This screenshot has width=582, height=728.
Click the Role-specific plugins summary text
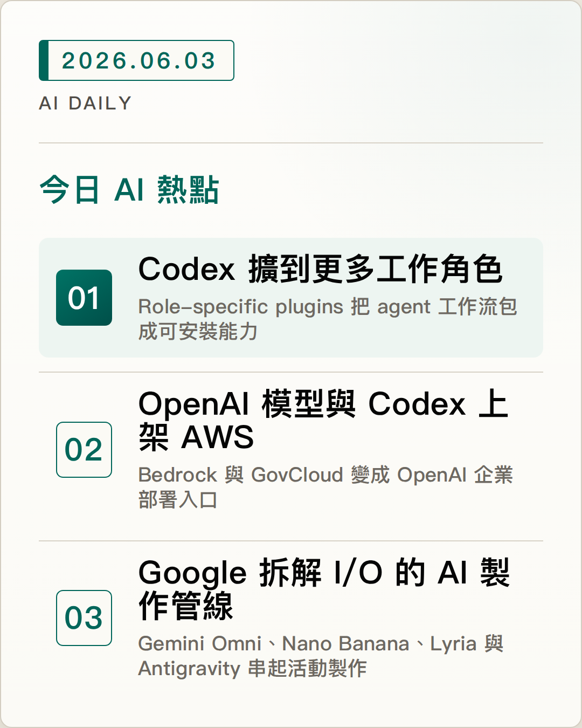[328, 319]
